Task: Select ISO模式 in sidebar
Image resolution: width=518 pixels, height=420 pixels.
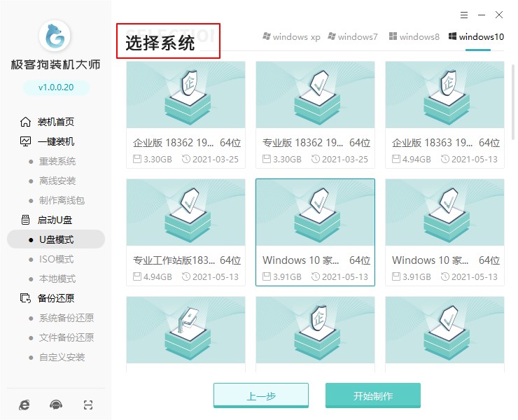Action: [x=56, y=259]
